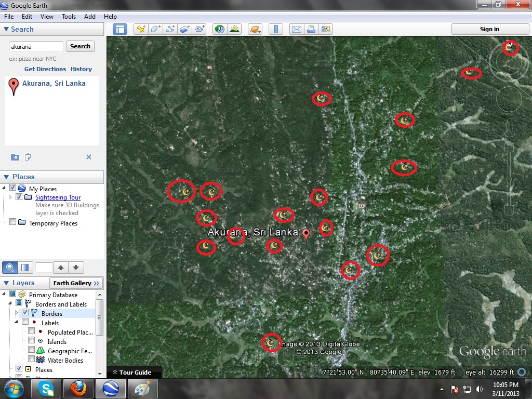Copy search results to My Places
The height and width of the screenshot is (399, 532).
(15, 157)
